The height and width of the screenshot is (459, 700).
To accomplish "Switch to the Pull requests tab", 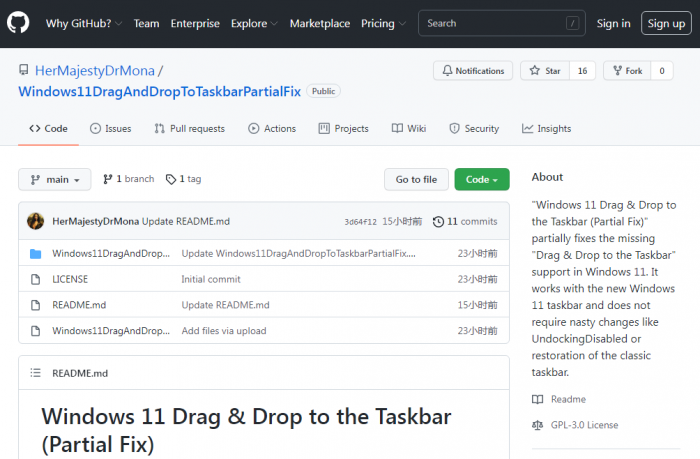I will (x=189, y=129).
